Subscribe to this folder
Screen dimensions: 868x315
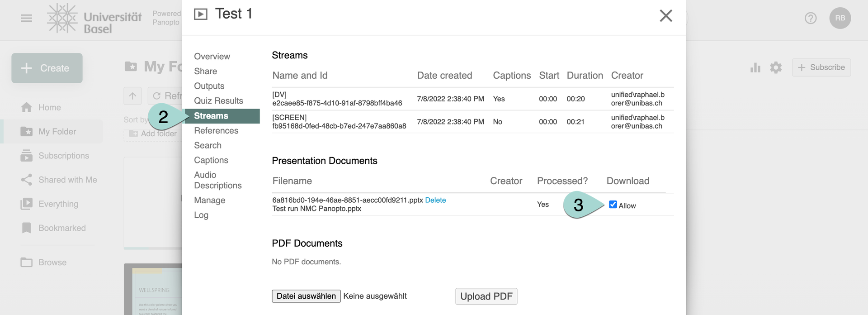point(821,67)
